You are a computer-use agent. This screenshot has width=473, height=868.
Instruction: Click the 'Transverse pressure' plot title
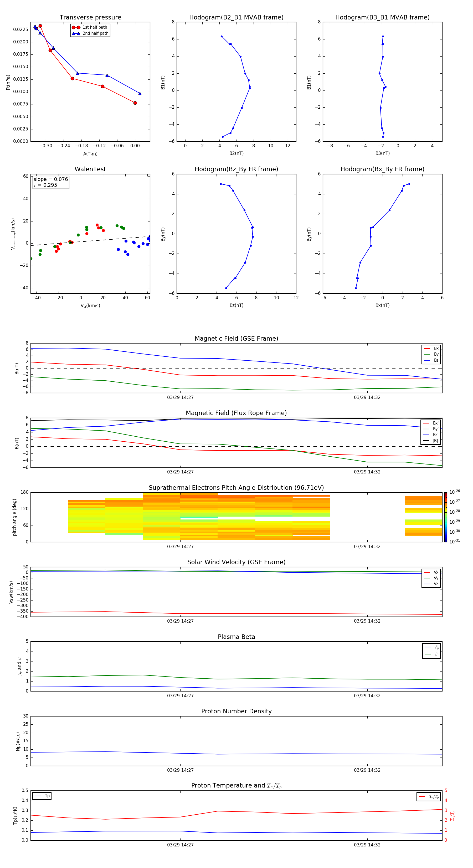pyautogui.click(x=90, y=18)
